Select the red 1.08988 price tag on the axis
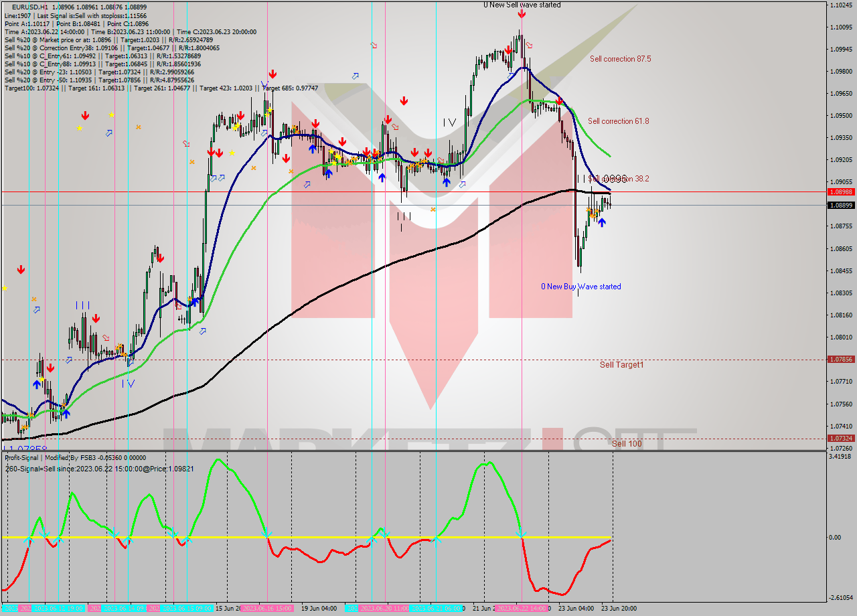857x616 pixels. [840, 191]
